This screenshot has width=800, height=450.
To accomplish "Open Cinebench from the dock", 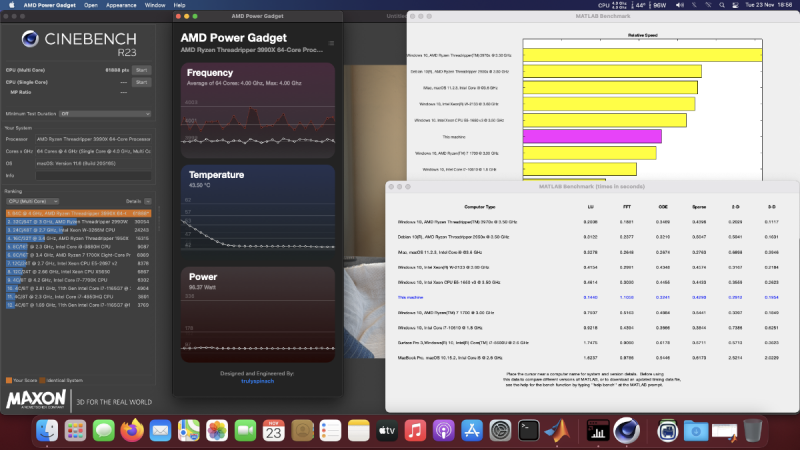I will (x=627, y=431).
